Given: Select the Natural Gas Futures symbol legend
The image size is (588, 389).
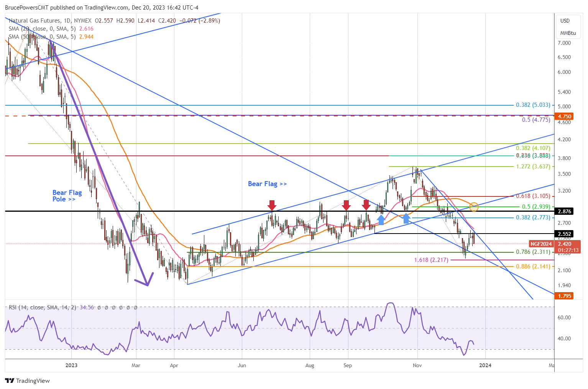Looking at the screenshot, I should tap(50, 21).
